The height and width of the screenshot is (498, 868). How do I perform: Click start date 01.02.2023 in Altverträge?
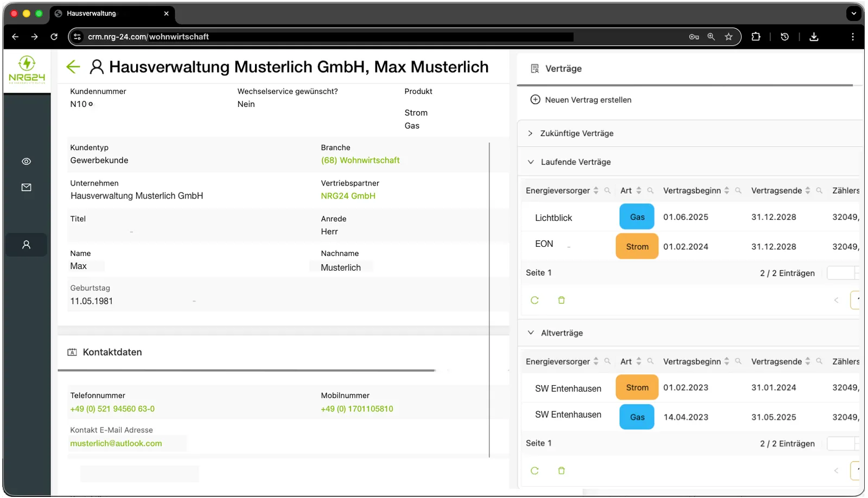[686, 388]
